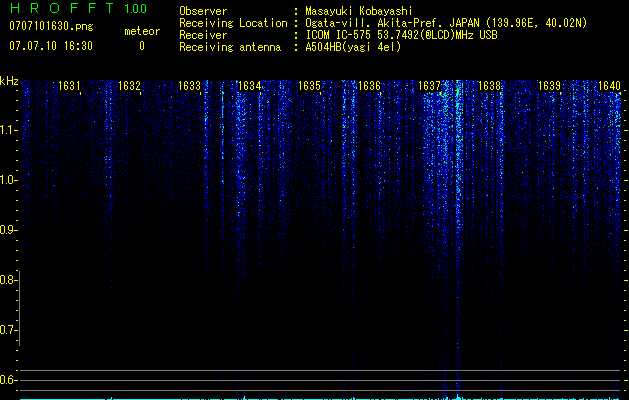This screenshot has width=629, height=400.
Task: Click the 1631 time marker
Action: tap(69, 86)
